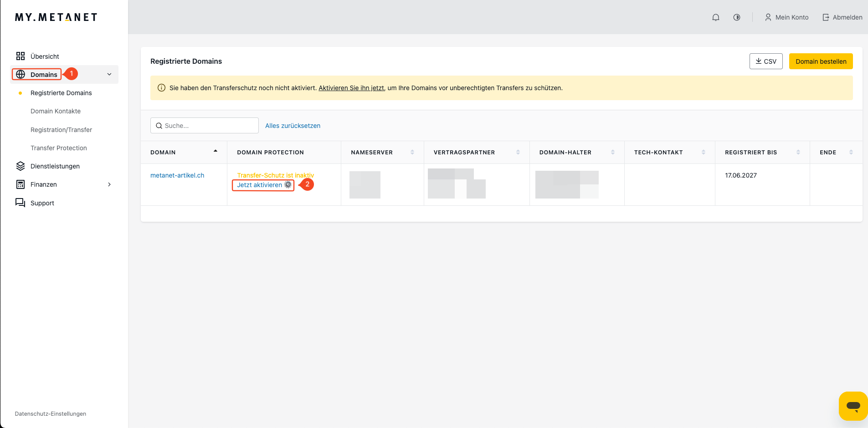This screenshot has height=428, width=868.
Task: Click the Transfer-Schutz ist inaktiv status
Action: tap(276, 175)
